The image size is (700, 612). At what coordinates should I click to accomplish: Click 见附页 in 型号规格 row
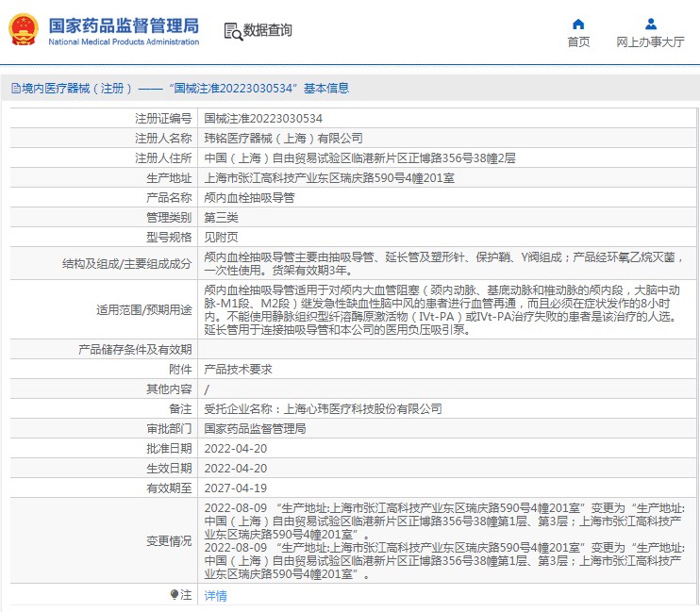point(221,237)
